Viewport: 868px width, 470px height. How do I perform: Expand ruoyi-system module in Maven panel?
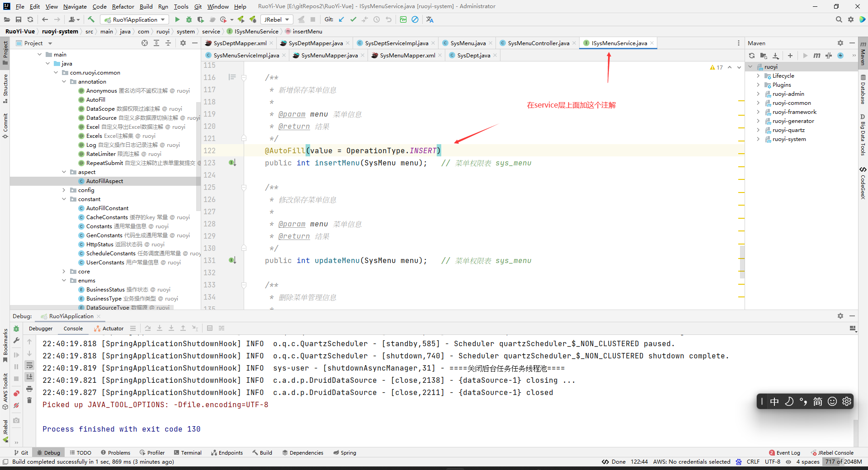point(759,139)
